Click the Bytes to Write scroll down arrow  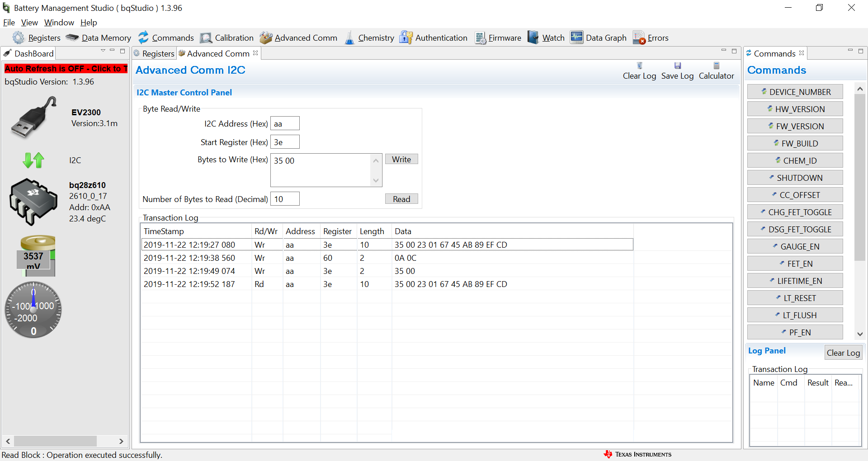click(x=376, y=180)
